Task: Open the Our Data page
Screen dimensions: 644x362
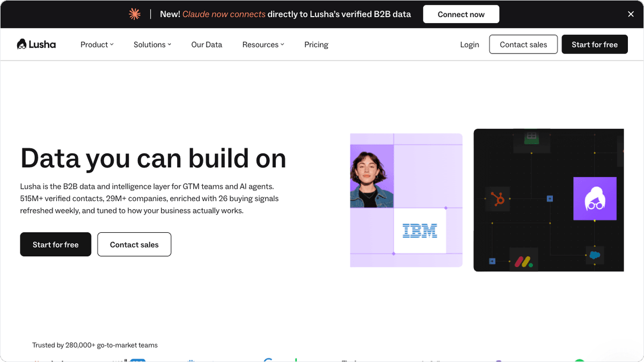Action: (207, 45)
